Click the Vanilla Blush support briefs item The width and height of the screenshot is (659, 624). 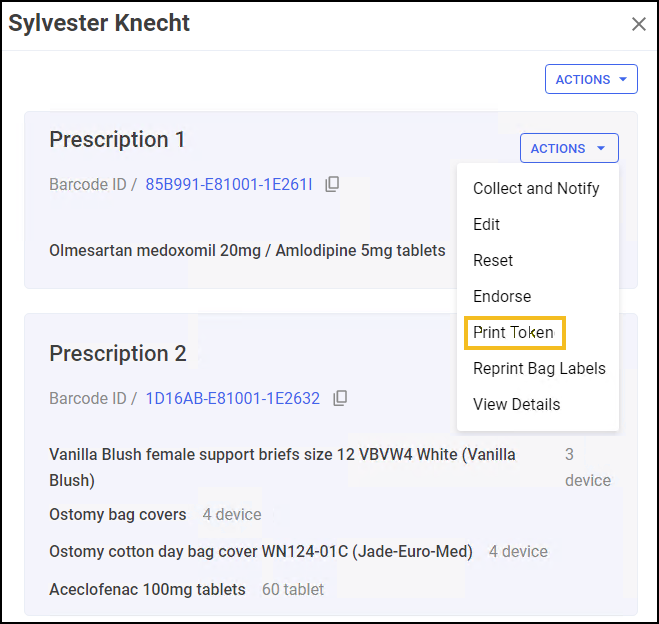pyautogui.click(x=282, y=467)
